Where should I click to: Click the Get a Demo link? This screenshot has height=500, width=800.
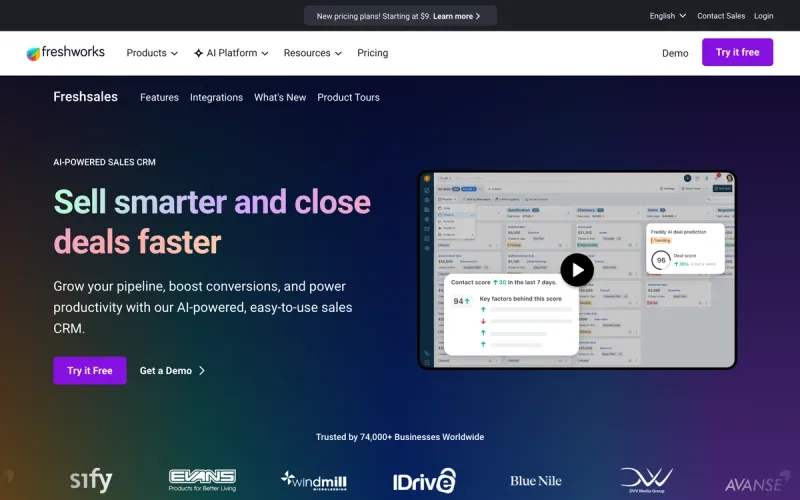point(172,371)
